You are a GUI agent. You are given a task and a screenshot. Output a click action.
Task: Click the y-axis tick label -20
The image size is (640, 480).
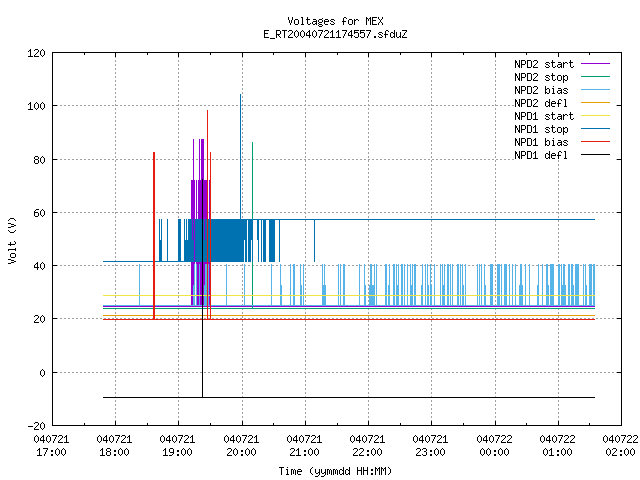coord(36,426)
